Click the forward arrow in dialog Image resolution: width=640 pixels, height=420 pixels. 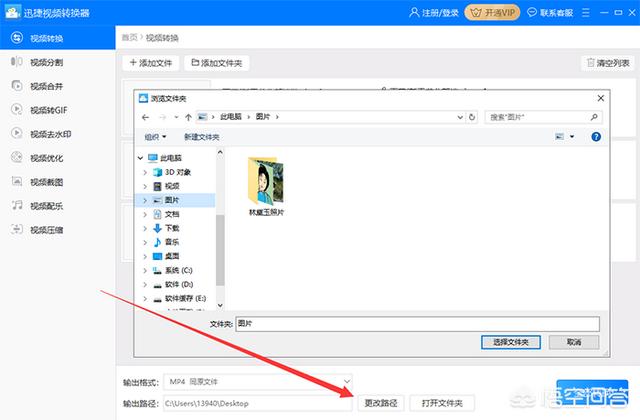click(162, 117)
